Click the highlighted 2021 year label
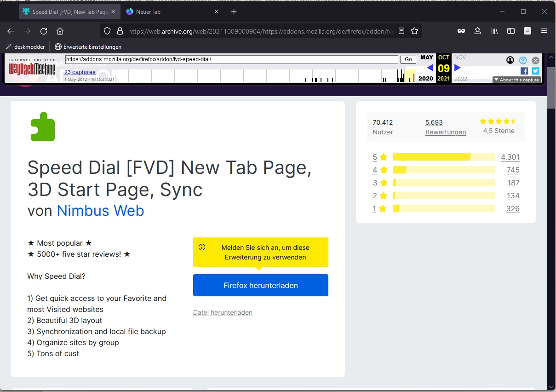Image resolution: width=556 pixels, height=392 pixels. coord(444,79)
